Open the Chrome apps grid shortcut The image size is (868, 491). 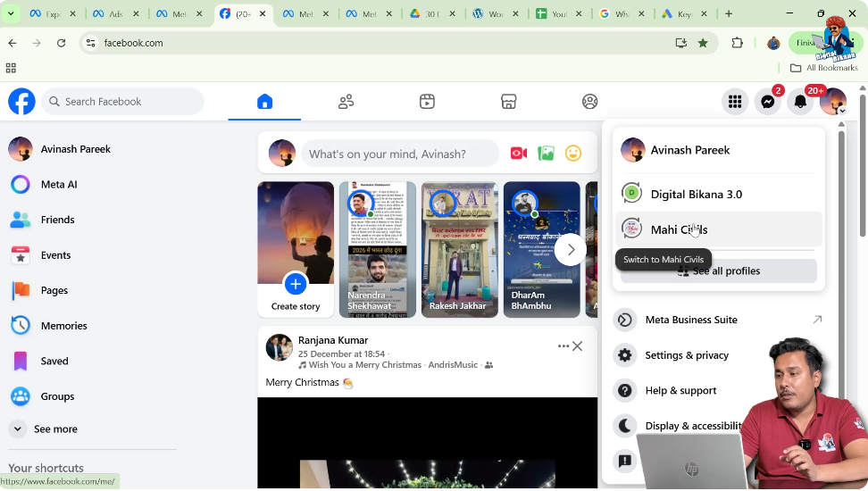click(11, 68)
